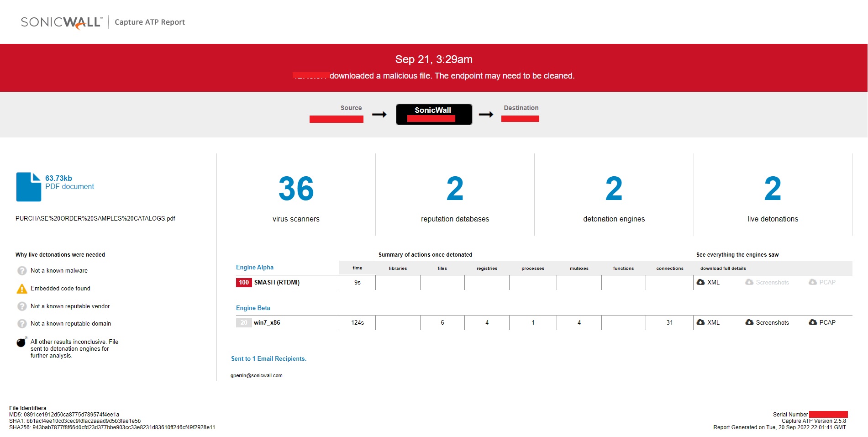Click the 63.73kb file size text
The image size is (868, 437).
click(x=58, y=179)
